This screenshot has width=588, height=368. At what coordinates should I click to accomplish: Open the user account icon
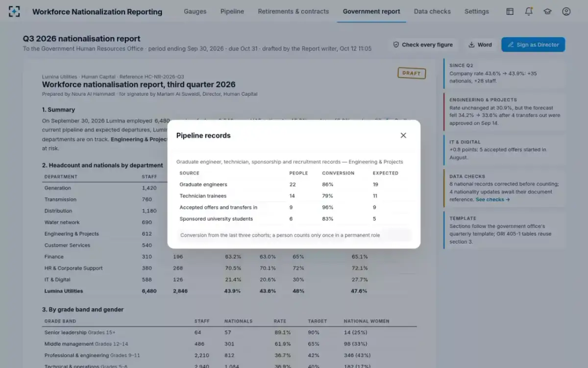(566, 11)
